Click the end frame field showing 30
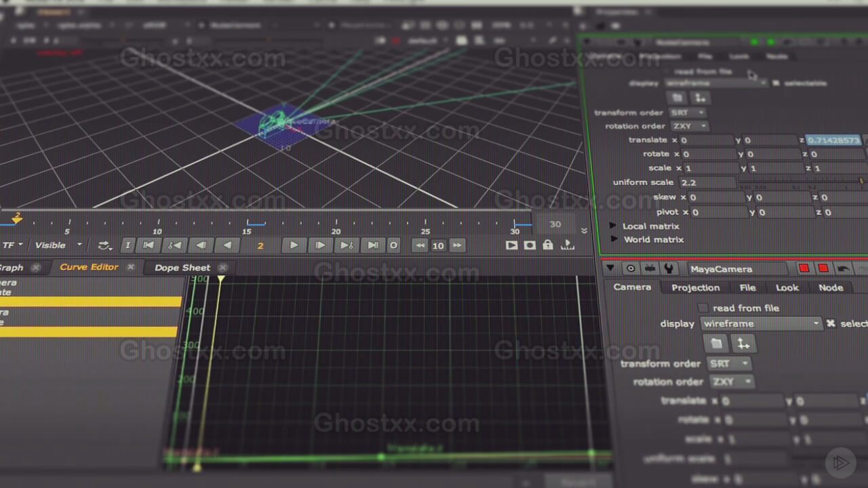The width and height of the screenshot is (868, 488). click(555, 224)
